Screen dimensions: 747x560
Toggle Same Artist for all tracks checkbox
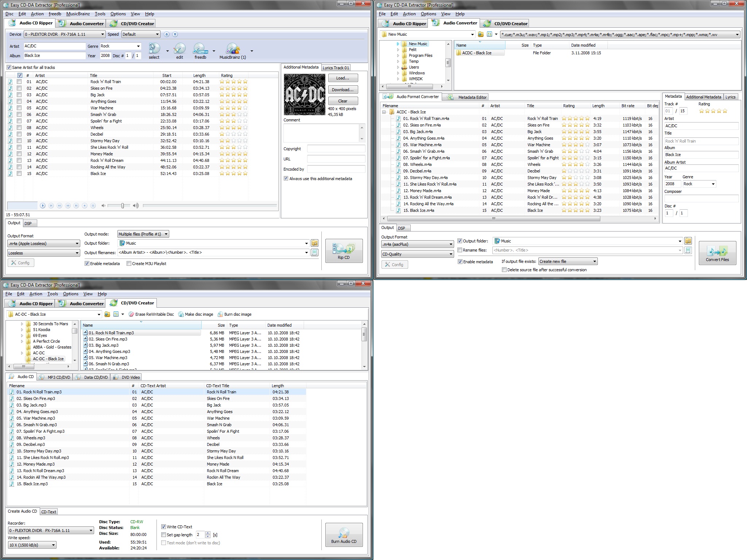point(9,67)
